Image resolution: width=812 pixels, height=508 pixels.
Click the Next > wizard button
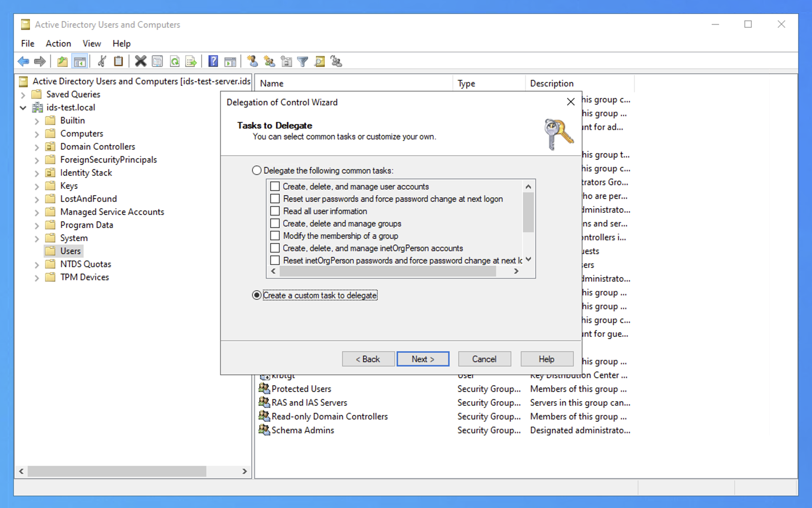(423, 359)
